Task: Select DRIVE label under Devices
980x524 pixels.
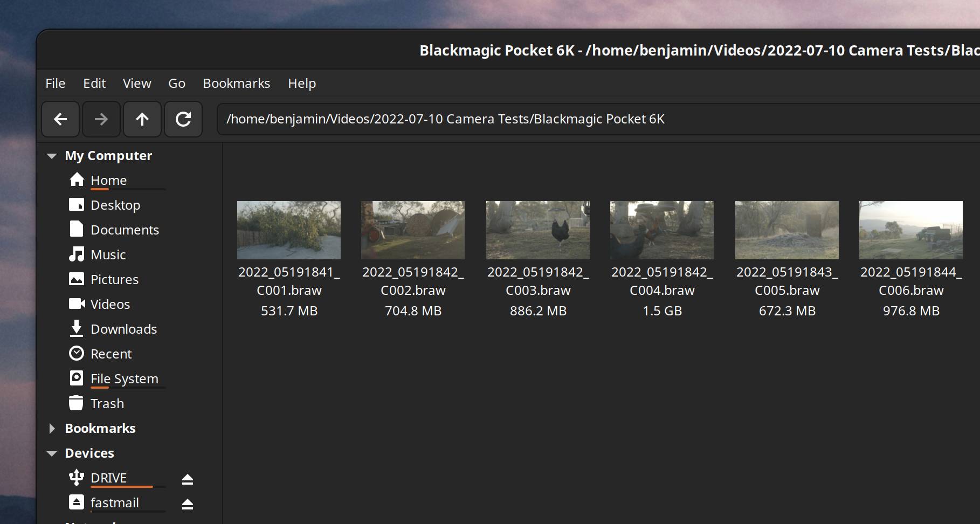Action: click(109, 478)
